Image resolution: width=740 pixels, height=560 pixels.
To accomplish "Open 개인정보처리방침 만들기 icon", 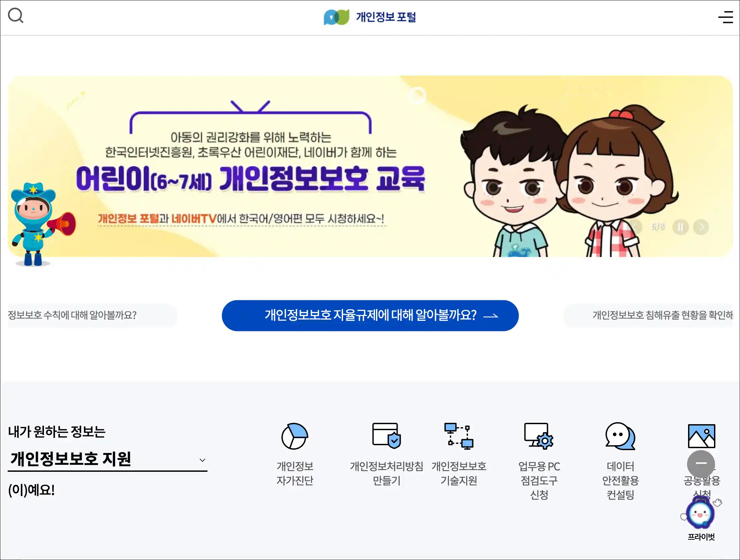I will pos(386,435).
